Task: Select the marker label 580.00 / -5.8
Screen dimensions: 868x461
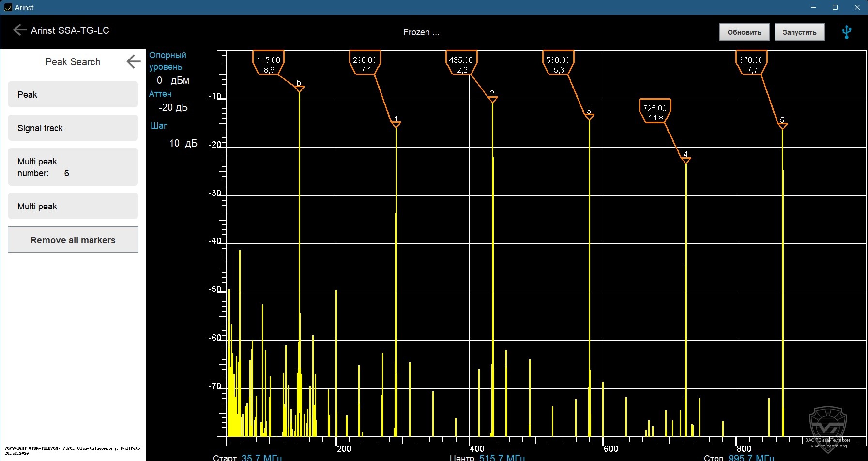Action: 558,63
